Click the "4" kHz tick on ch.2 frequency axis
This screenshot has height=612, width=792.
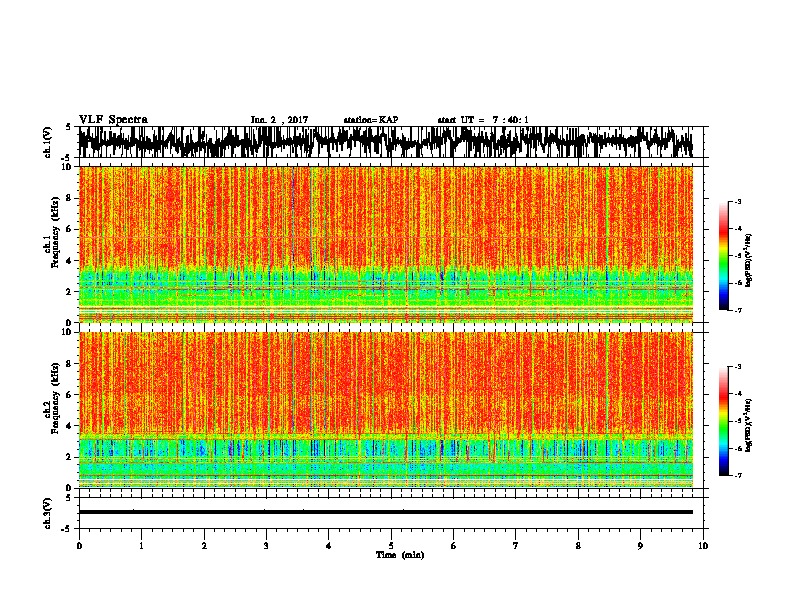(70, 426)
